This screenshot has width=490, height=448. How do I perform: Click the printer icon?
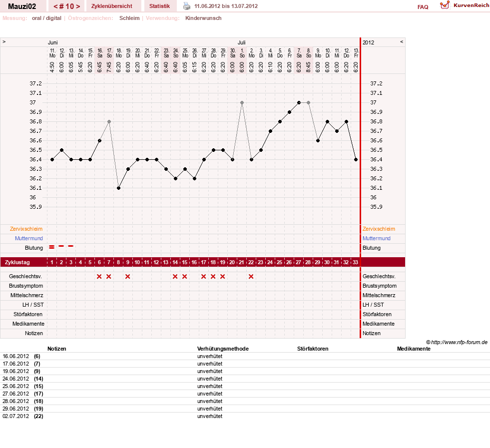[187, 6]
